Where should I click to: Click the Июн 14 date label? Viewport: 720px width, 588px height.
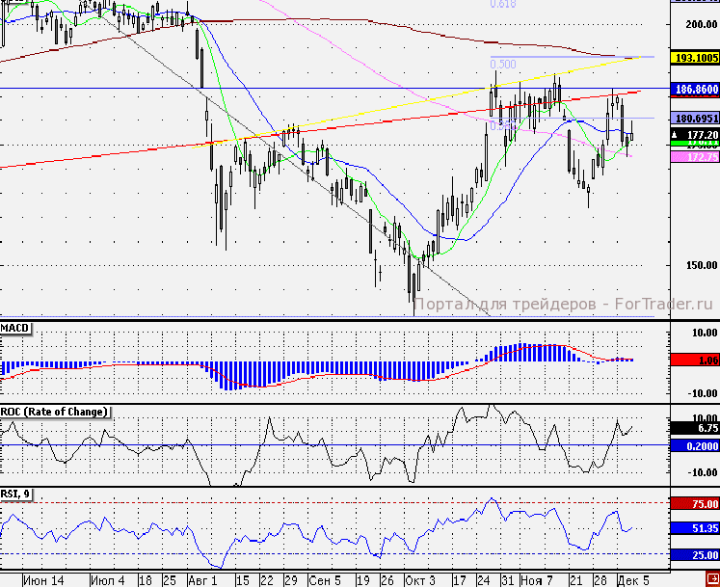coord(42,581)
